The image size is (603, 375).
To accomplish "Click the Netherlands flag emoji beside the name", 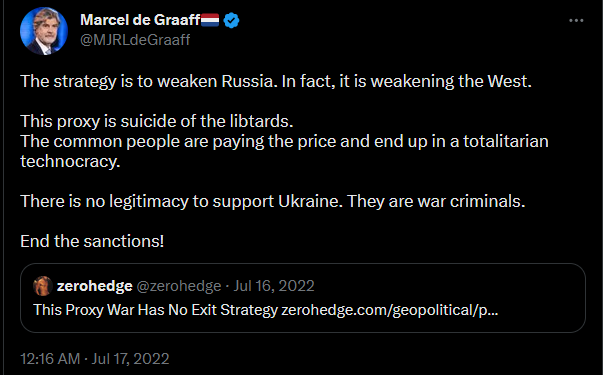I will pos(210,20).
